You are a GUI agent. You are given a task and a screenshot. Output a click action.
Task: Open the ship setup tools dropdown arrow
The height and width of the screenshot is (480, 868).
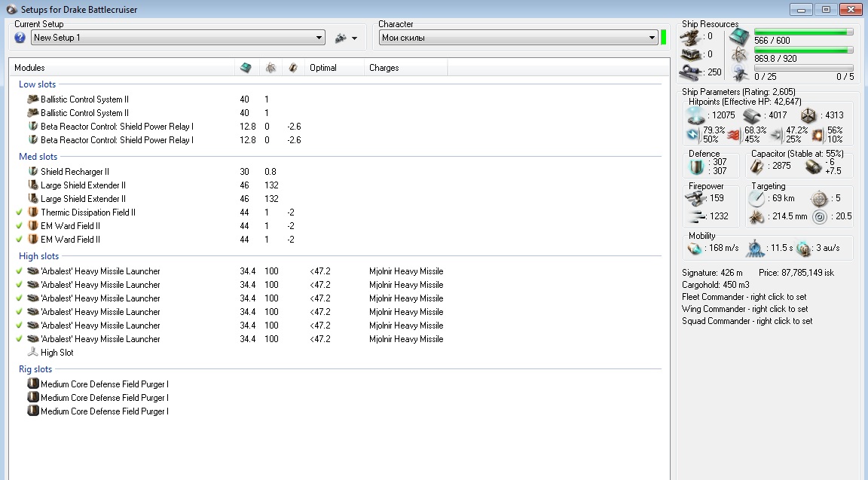354,38
